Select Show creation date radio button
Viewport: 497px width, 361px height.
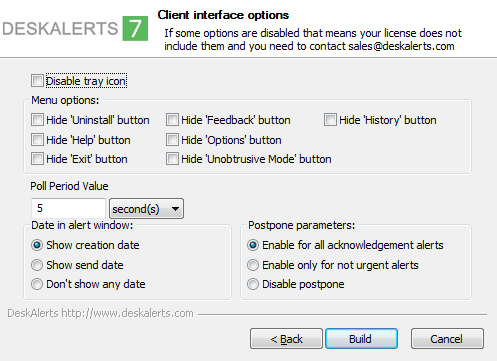(37, 245)
